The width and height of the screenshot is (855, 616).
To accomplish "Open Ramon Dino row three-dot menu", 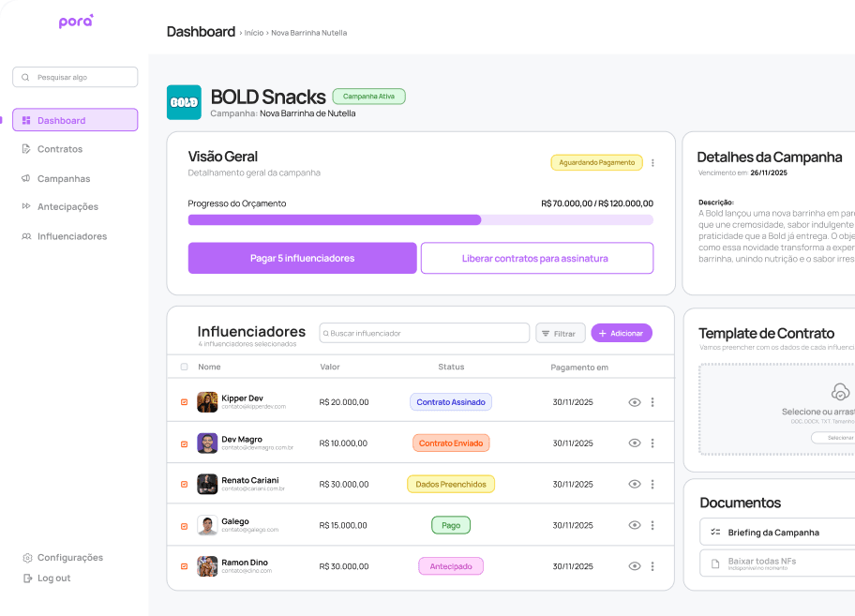I will click(x=652, y=566).
